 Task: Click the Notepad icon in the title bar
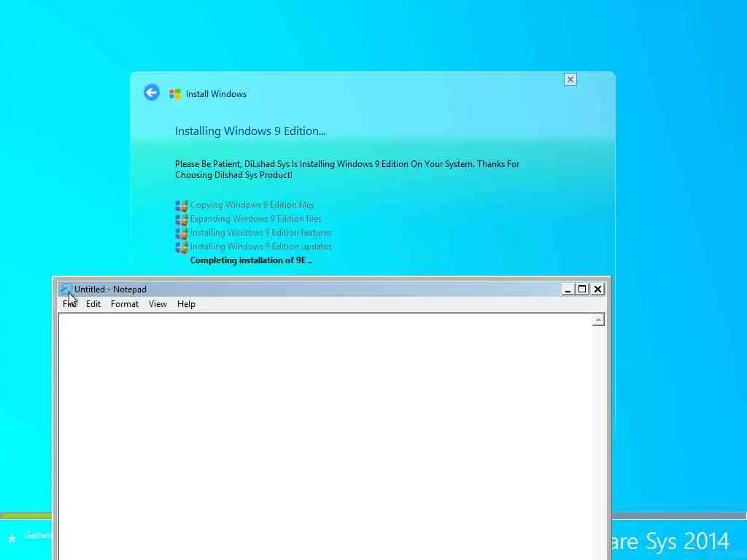pyautogui.click(x=66, y=289)
